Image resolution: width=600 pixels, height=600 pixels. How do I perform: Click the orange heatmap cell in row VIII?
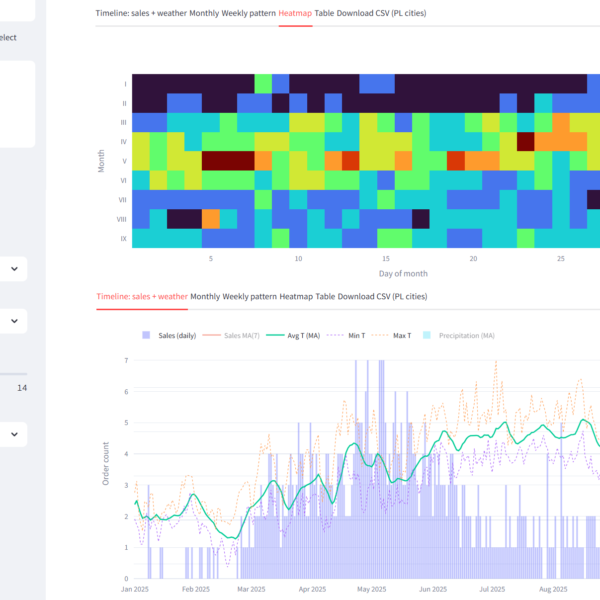[x=211, y=219]
